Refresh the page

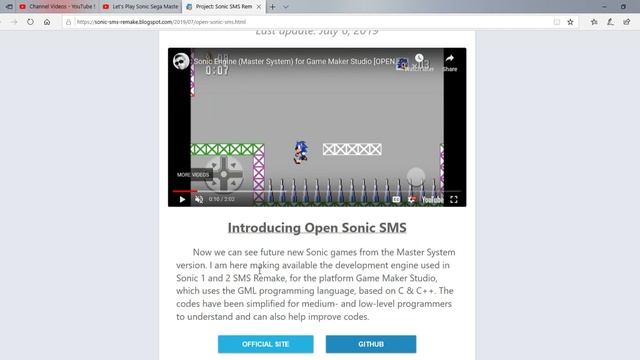coord(30,22)
